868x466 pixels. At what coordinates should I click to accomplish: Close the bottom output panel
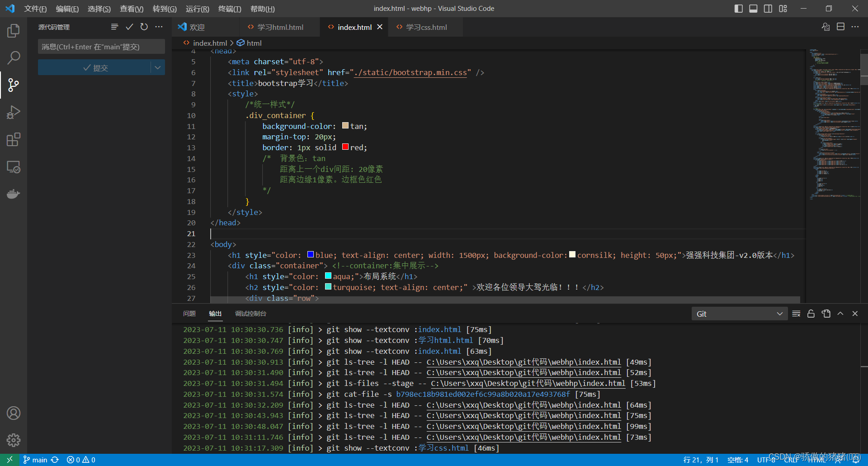tap(855, 314)
